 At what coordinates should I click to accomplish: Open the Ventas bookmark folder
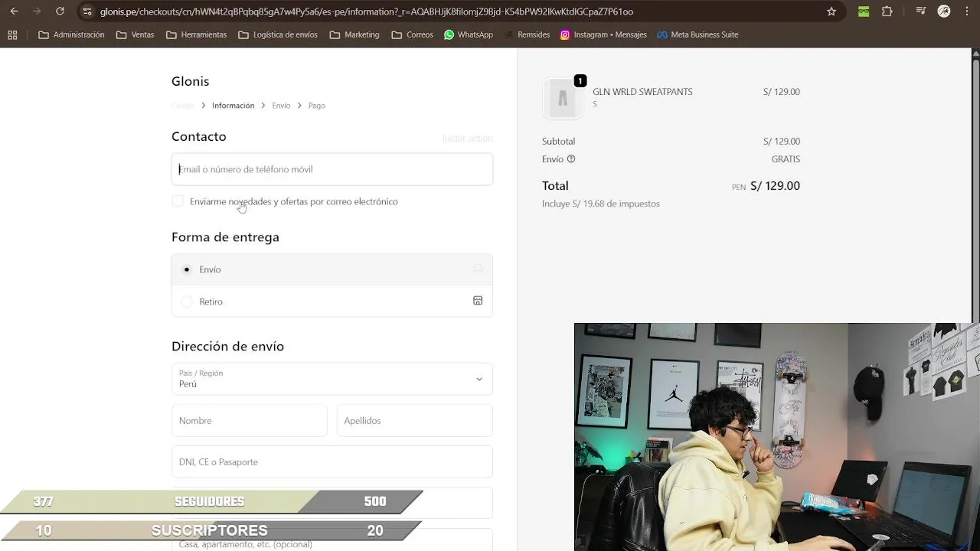click(x=135, y=34)
